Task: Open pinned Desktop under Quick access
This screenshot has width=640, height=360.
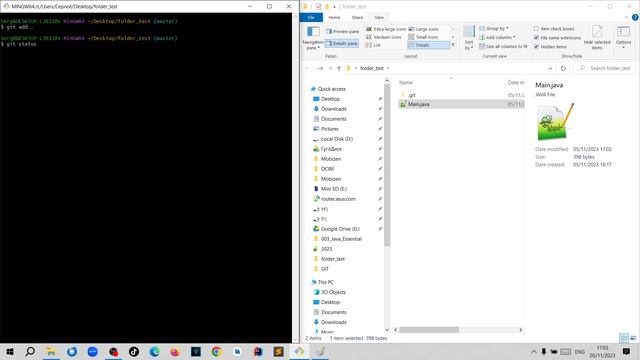Action: click(330, 99)
